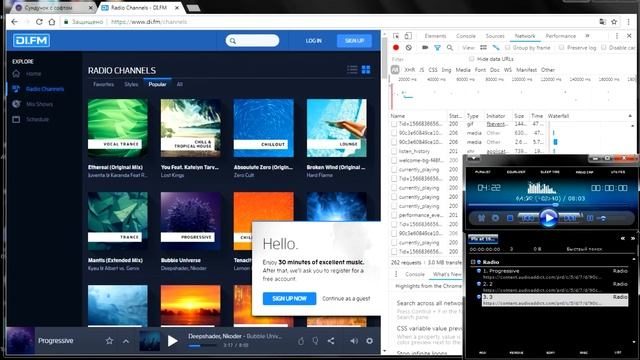This screenshot has height=360, width=640.
Task: Mute the DI.FM player volume
Action: [354, 341]
